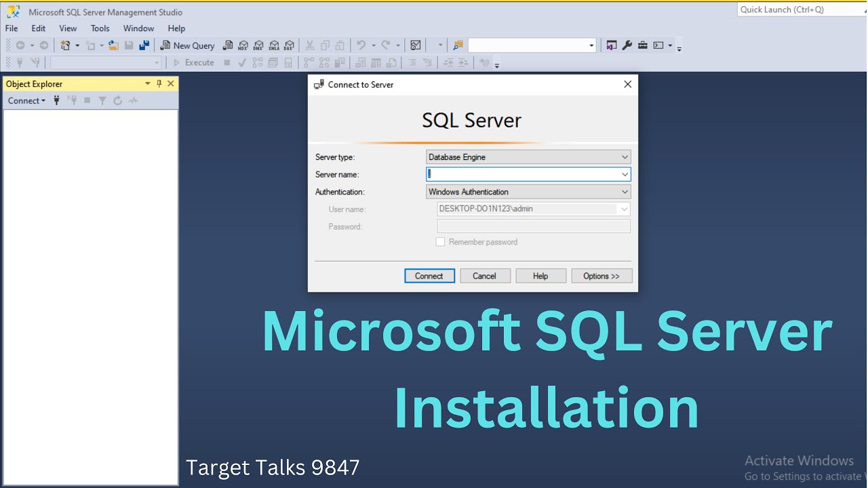Screen dimensions: 868x488
Task: Open the Help menu
Action: click(x=176, y=28)
